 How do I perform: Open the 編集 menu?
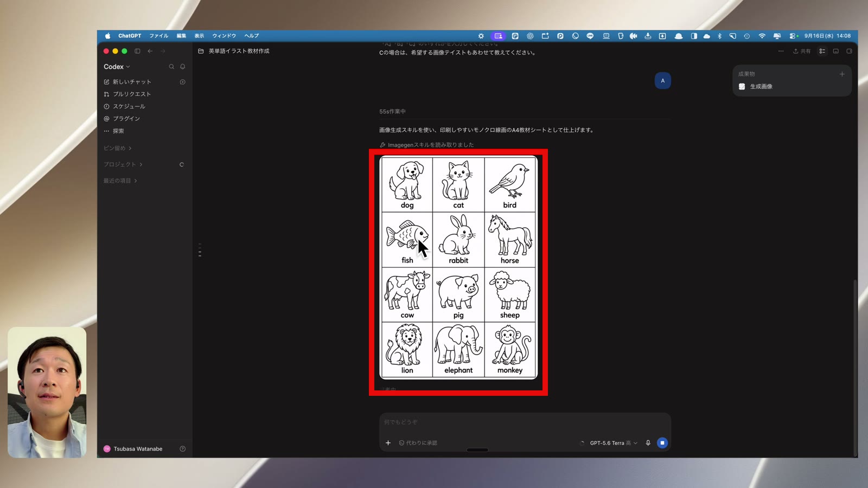pyautogui.click(x=181, y=36)
